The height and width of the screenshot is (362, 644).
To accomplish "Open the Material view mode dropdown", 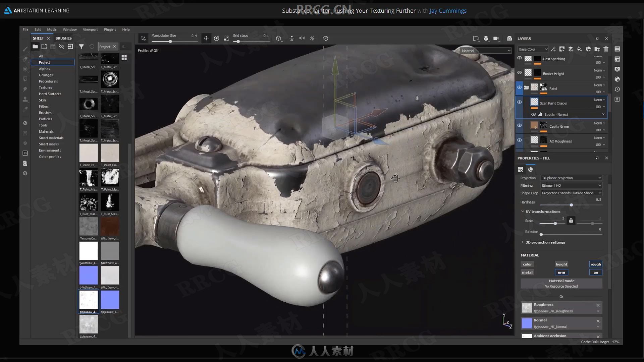I will coord(486,51).
